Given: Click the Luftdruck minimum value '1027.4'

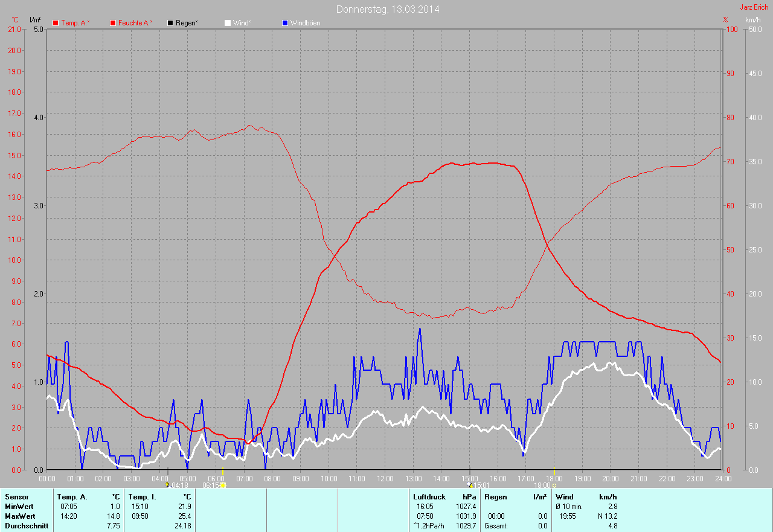Looking at the screenshot, I should coord(466,507).
